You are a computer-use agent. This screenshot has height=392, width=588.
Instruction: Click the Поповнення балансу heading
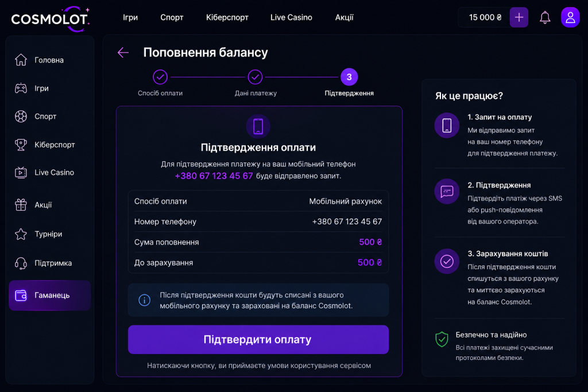click(x=206, y=52)
